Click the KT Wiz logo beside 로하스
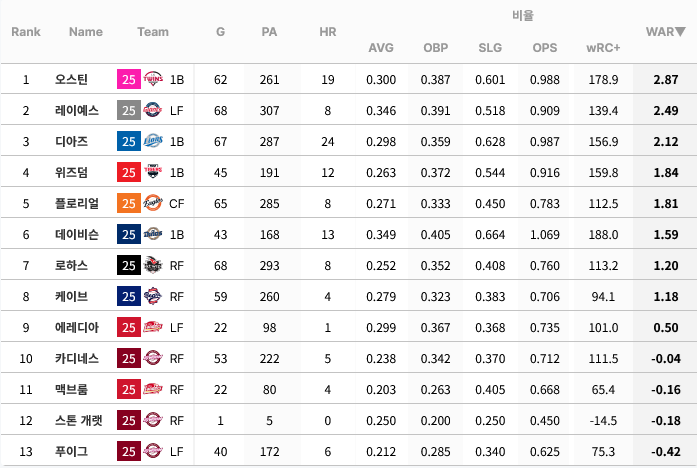697x468 pixels. click(153, 265)
